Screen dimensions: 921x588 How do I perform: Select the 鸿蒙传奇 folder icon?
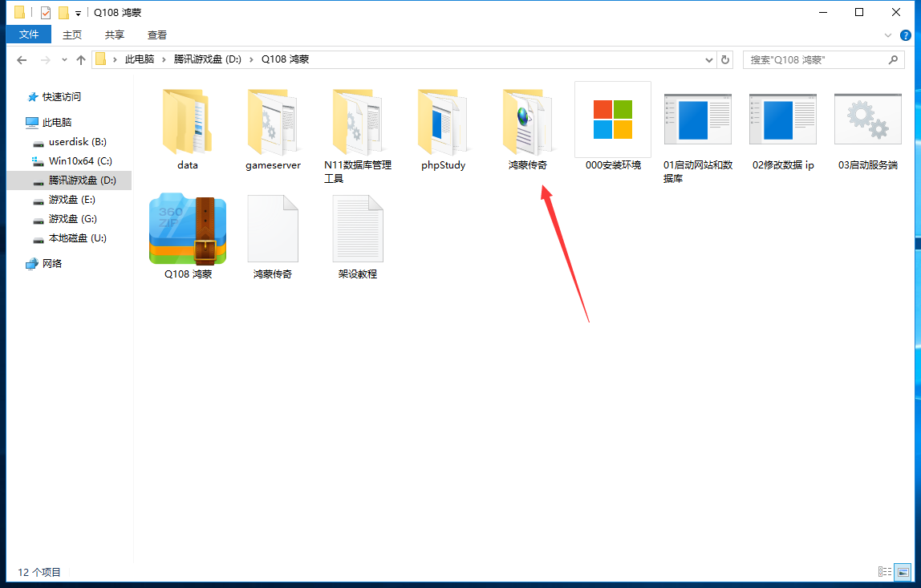pos(527,122)
